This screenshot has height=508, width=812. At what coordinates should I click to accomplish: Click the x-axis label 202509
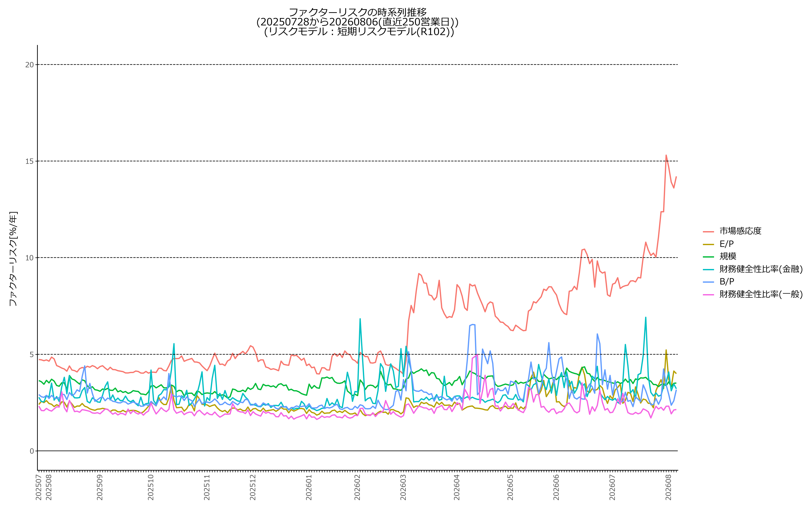tap(100, 487)
